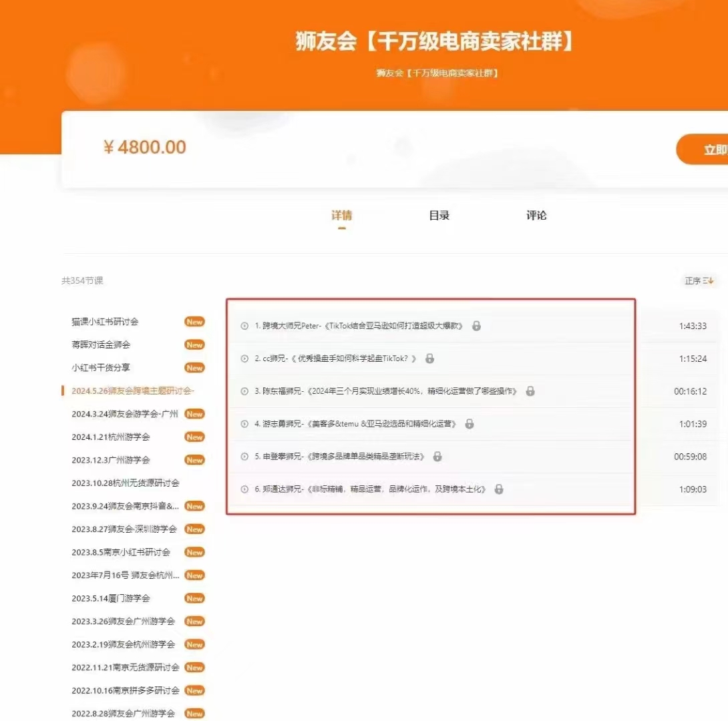
Task: Open the 猫课小红书研讨会 chapter
Action: (x=105, y=322)
